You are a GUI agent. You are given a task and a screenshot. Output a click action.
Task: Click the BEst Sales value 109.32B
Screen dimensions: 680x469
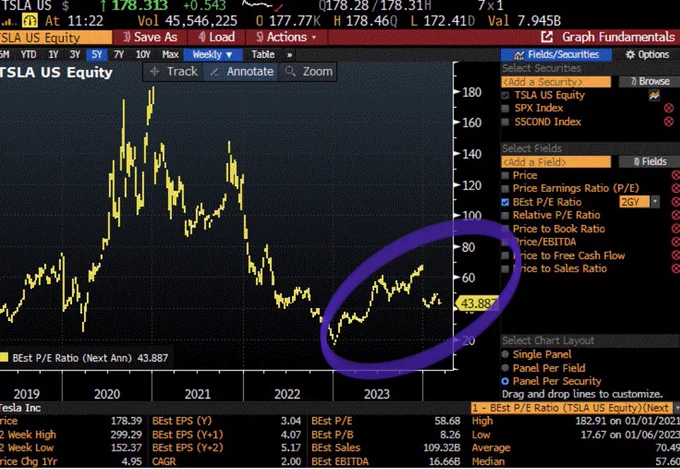click(x=441, y=448)
